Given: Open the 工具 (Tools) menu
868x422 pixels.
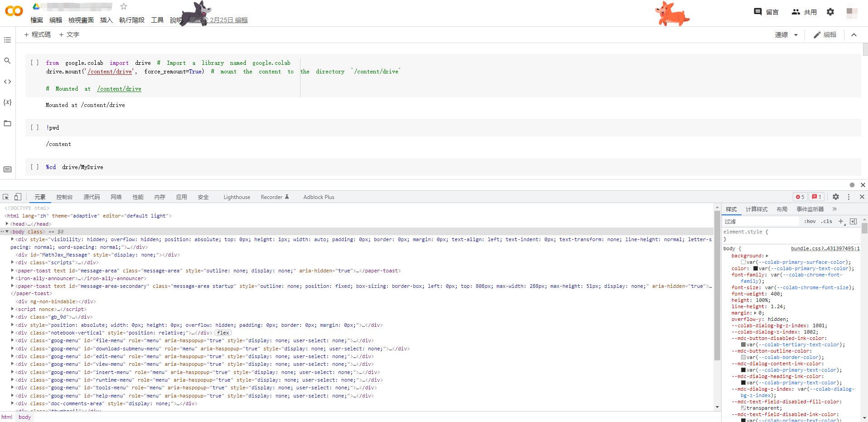Looking at the screenshot, I should pyautogui.click(x=157, y=20).
